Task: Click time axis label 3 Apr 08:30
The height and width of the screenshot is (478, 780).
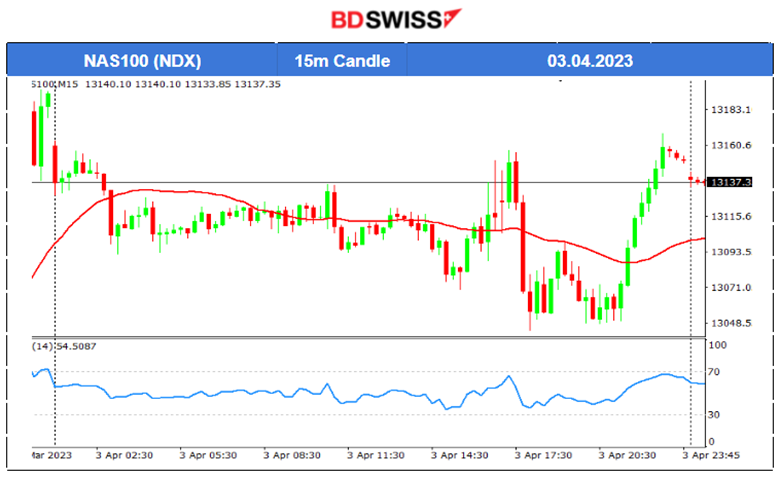Action: pyautogui.click(x=292, y=456)
